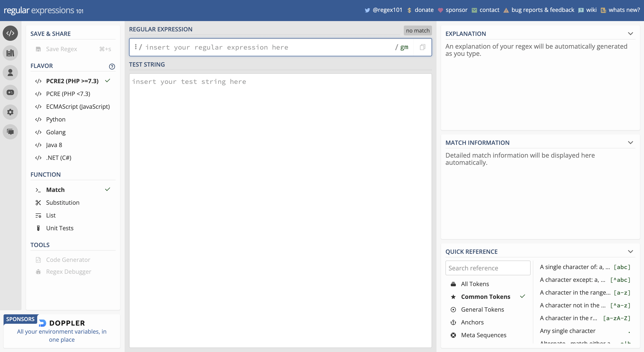Select the Anchors reference category
The image size is (644, 352).
click(x=472, y=322)
